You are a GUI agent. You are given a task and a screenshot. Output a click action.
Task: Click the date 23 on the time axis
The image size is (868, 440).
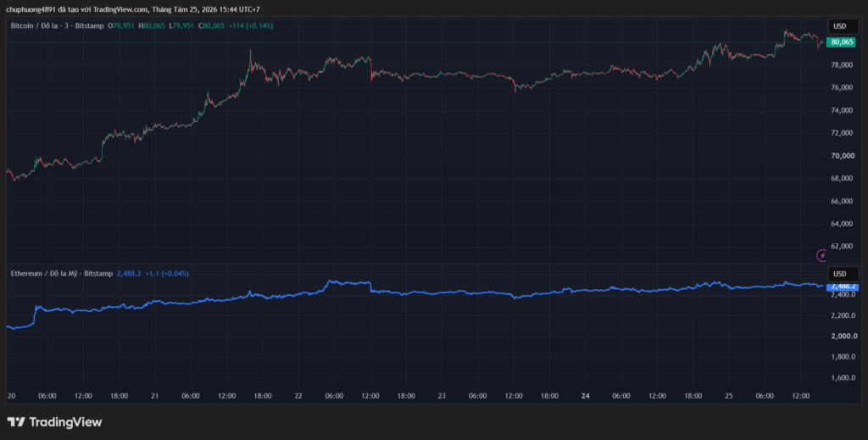coord(442,396)
